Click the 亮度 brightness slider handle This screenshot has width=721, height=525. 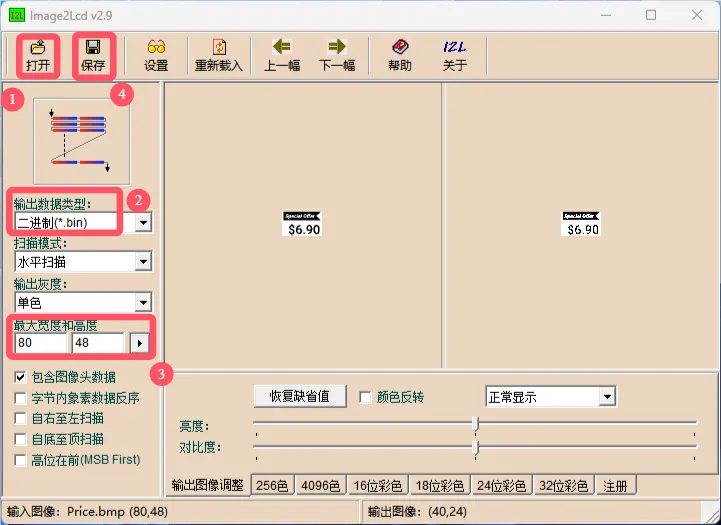tap(475, 424)
